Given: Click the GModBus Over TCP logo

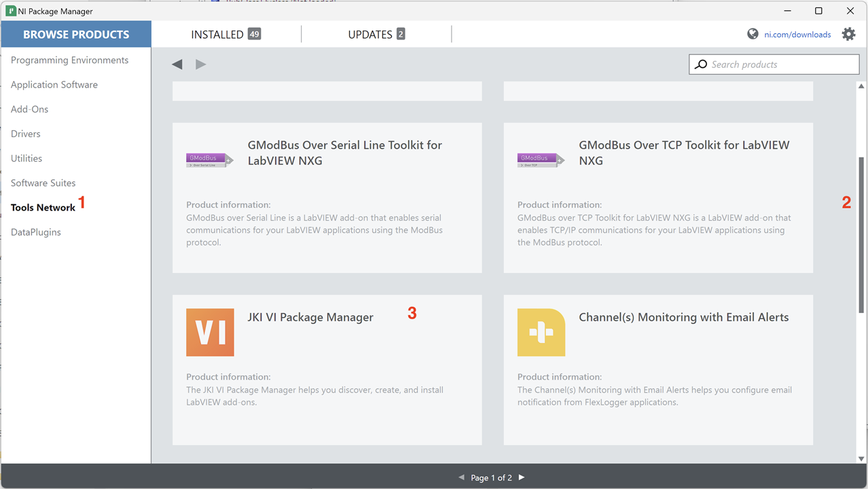Looking at the screenshot, I should click(541, 160).
